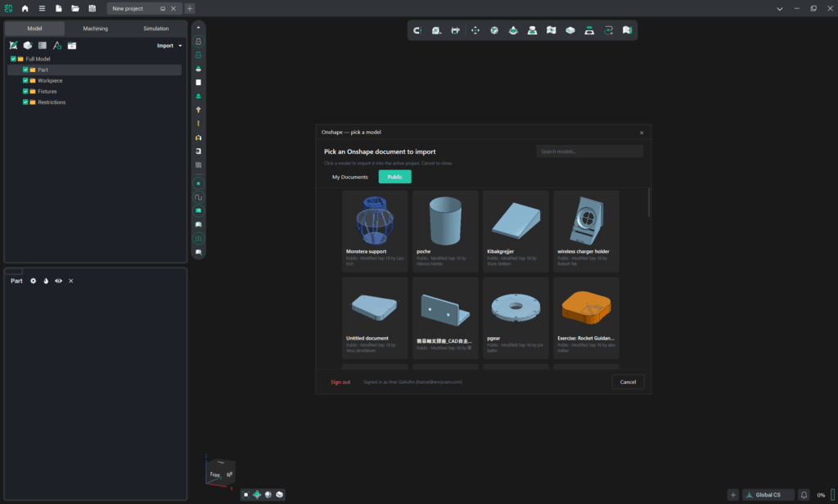Click the droplet color icon for Part
Screen dimensions: 838x504
coord(46,281)
